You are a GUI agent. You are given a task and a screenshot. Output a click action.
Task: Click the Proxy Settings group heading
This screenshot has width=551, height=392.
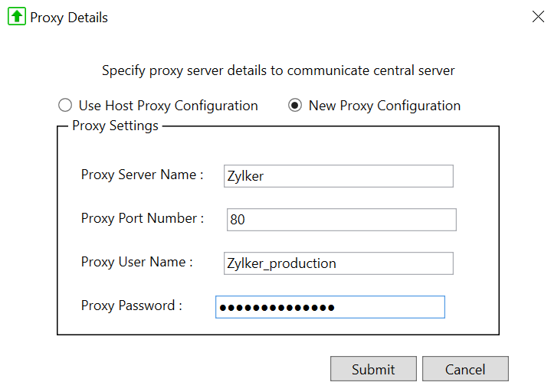[115, 126]
